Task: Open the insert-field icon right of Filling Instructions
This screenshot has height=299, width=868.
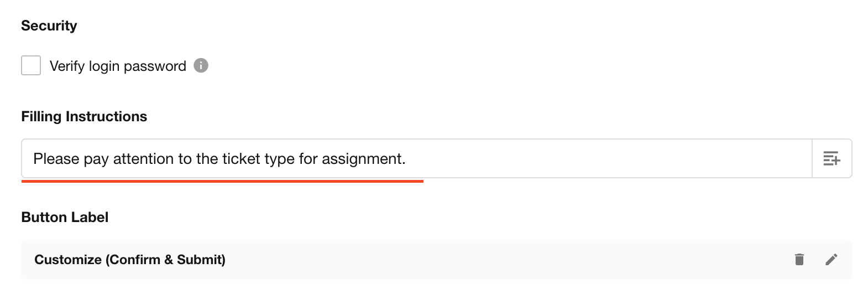Action: click(832, 158)
